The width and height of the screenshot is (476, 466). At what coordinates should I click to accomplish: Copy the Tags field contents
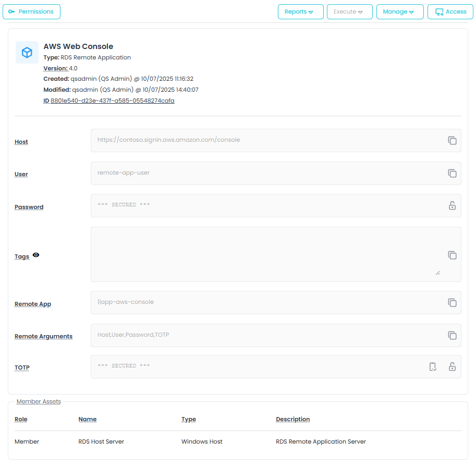click(x=452, y=255)
